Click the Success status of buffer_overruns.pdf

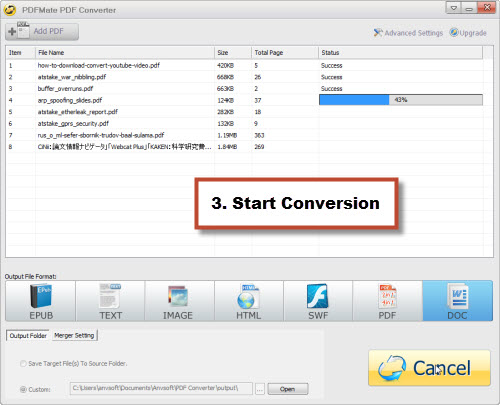(332, 89)
